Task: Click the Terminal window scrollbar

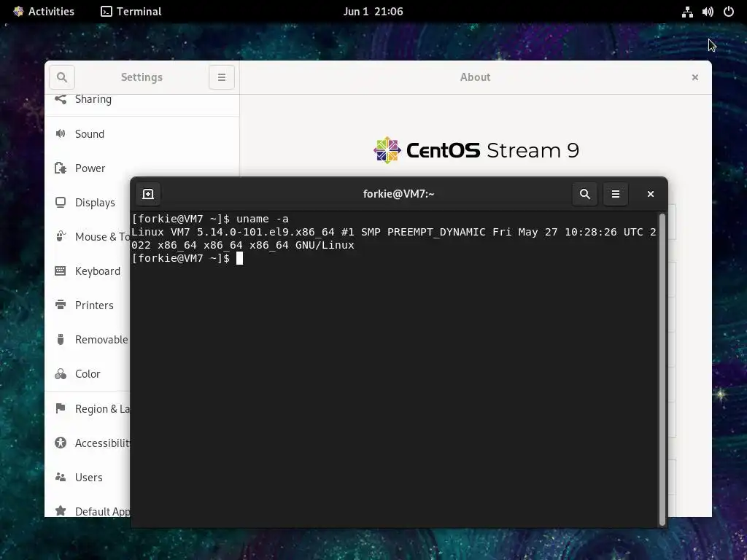Action: 662,370
